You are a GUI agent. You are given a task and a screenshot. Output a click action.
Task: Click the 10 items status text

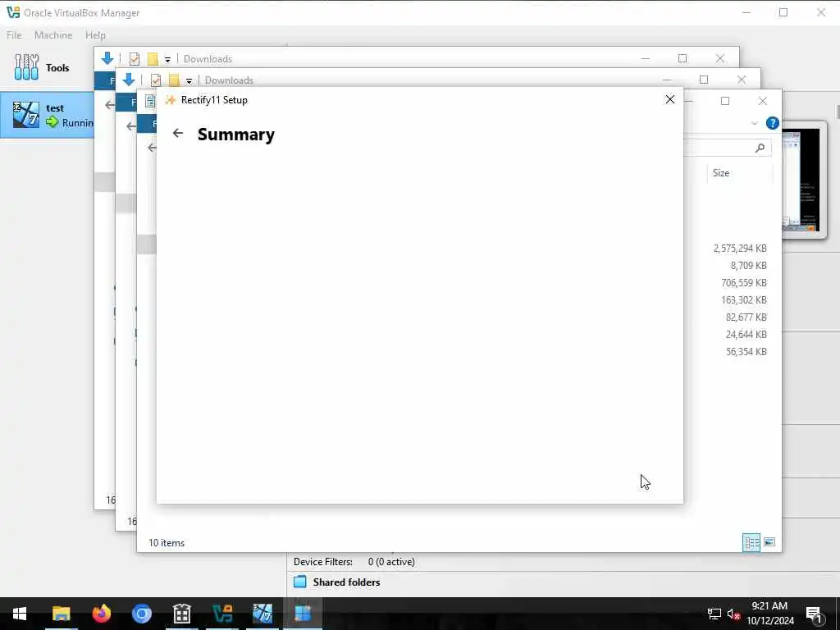point(167,543)
